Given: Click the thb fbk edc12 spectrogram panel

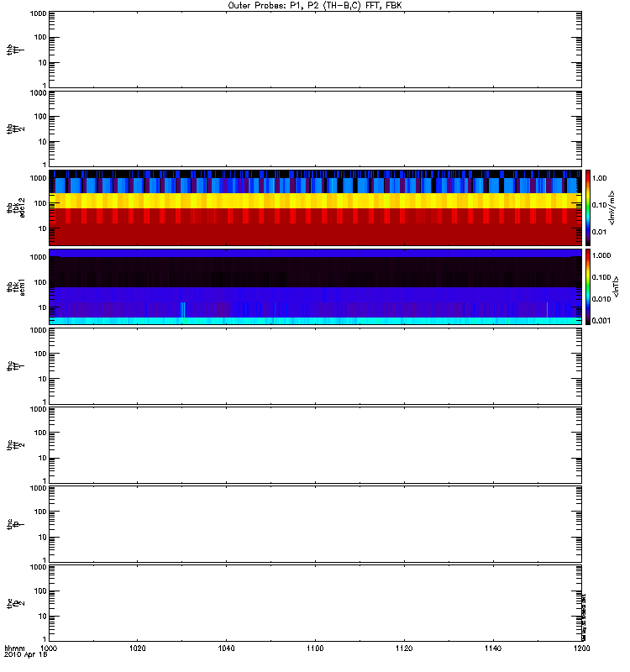Looking at the screenshot, I should (x=315, y=207).
